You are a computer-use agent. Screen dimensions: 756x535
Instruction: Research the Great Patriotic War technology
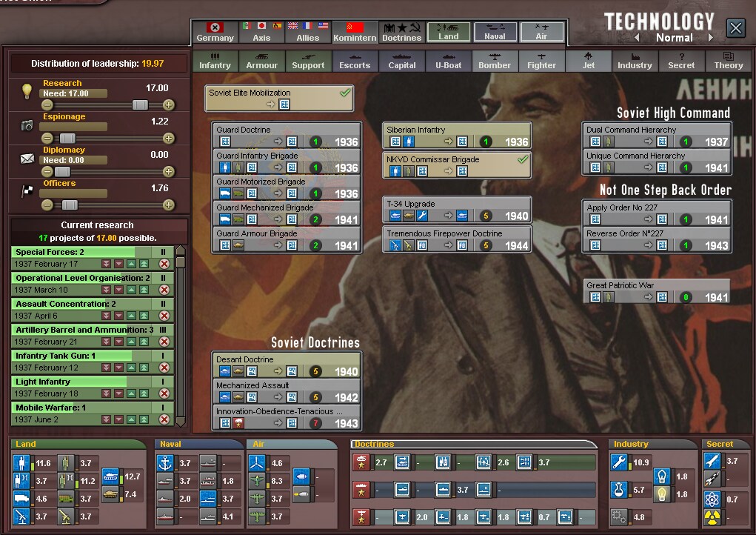[x=657, y=291]
